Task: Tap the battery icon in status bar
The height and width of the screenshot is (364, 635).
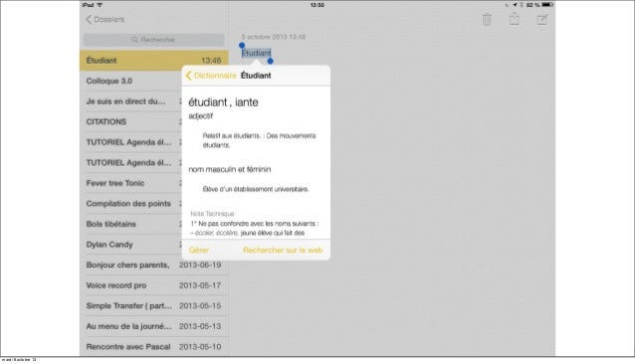Action: 547,5
